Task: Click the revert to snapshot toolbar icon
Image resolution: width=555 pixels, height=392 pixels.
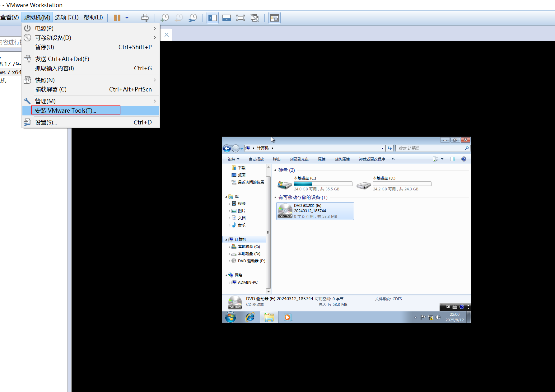Action: pyautogui.click(x=179, y=18)
